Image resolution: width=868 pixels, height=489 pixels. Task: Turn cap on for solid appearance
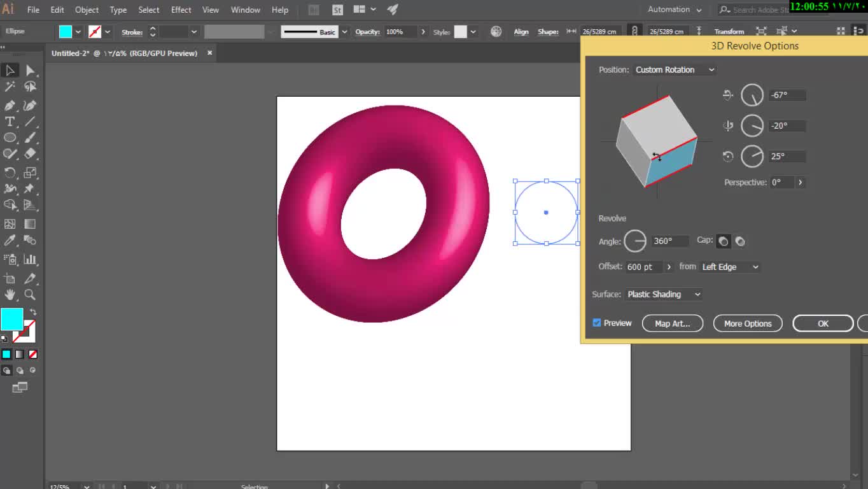[723, 241]
